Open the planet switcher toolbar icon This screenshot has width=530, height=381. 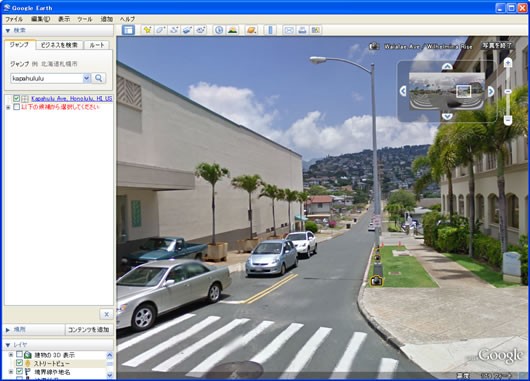click(x=251, y=30)
